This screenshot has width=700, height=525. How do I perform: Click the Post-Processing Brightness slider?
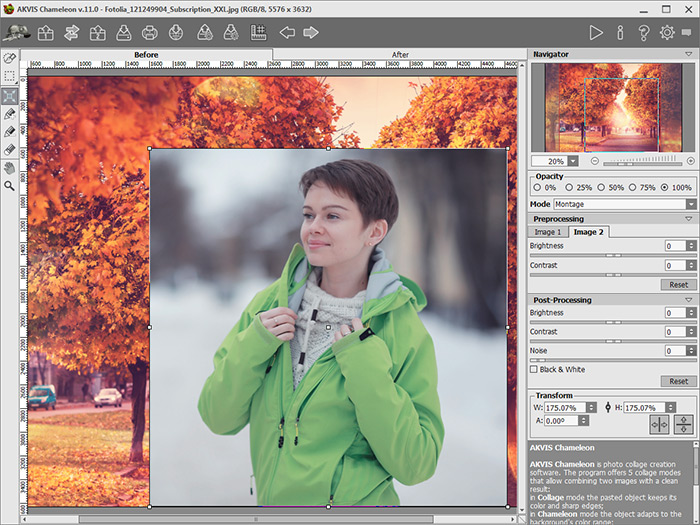pos(612,322)
